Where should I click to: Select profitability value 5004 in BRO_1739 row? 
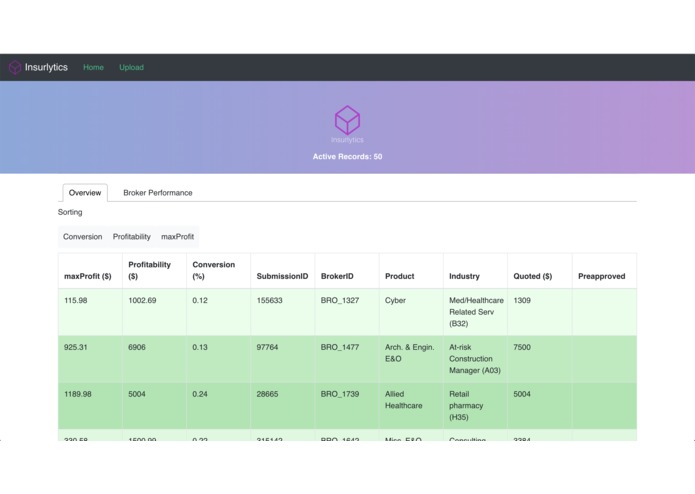137,394
